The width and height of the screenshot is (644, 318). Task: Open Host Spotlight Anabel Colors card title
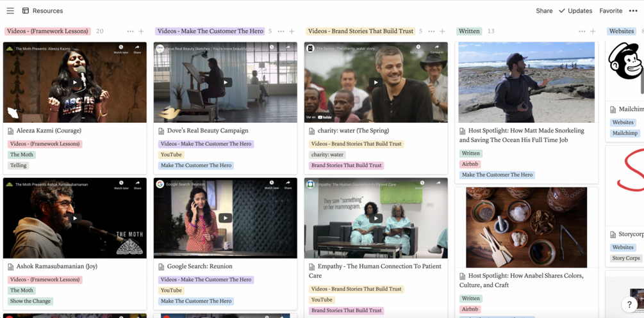(x=522, y=280)
